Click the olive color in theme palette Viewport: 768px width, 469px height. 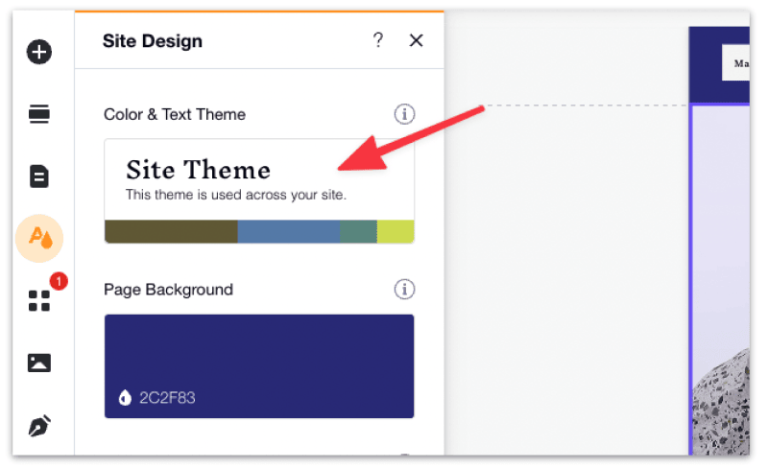click(x=170, y=232)
